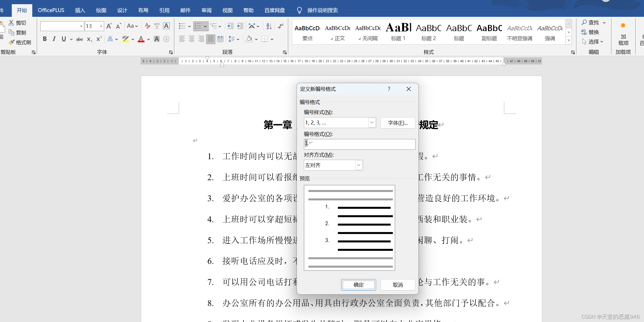
Task: Toggle subscript formatting
Action: pos(90,39)
